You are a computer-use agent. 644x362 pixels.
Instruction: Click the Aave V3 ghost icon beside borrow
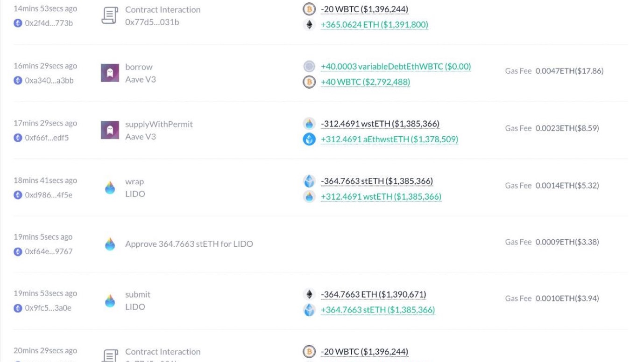coord(110,73)
